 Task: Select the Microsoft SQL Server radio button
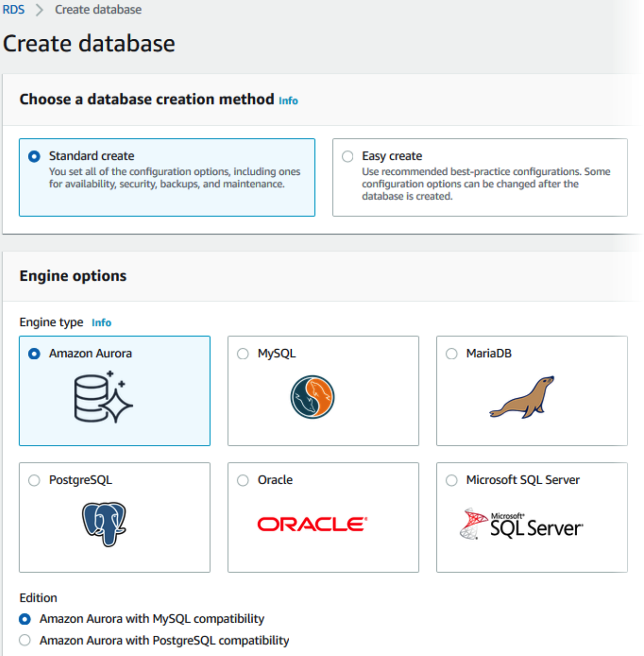tap(452, 480)
